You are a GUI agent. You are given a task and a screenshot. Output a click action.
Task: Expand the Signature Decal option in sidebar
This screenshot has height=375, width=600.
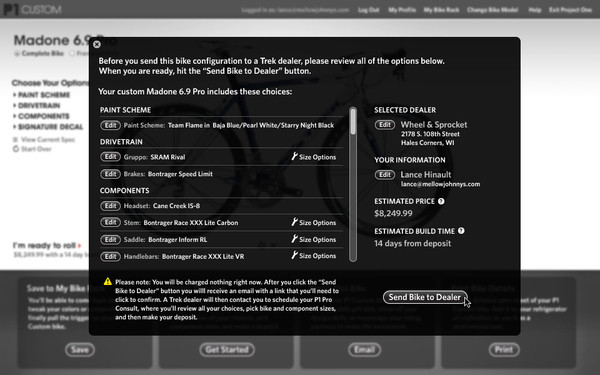click(x=48, y=127)
